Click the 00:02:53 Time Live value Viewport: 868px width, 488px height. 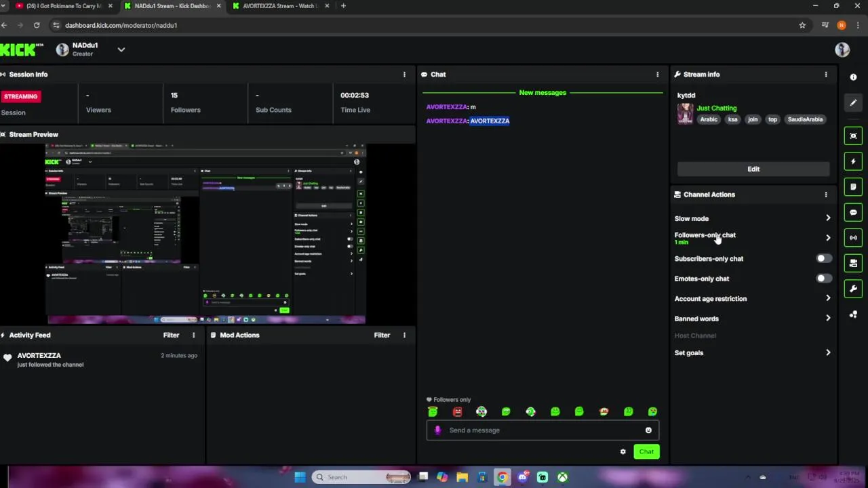355,96
